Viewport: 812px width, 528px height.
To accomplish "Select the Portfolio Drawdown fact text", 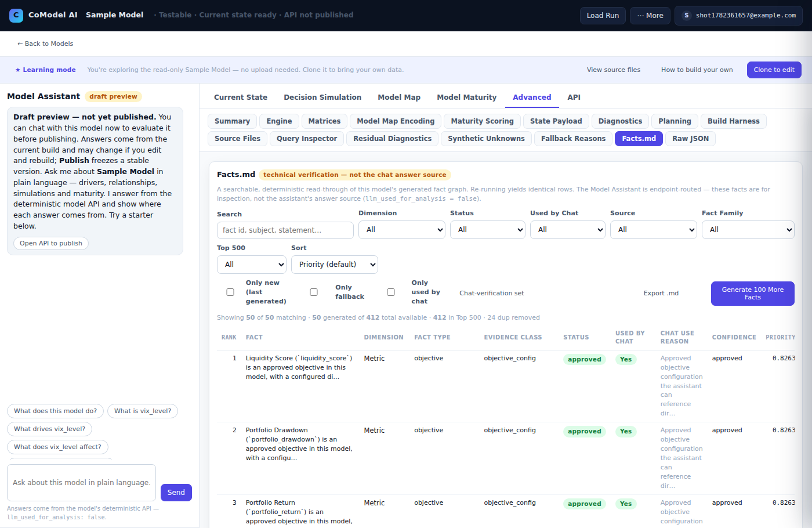I will point(299,444).
